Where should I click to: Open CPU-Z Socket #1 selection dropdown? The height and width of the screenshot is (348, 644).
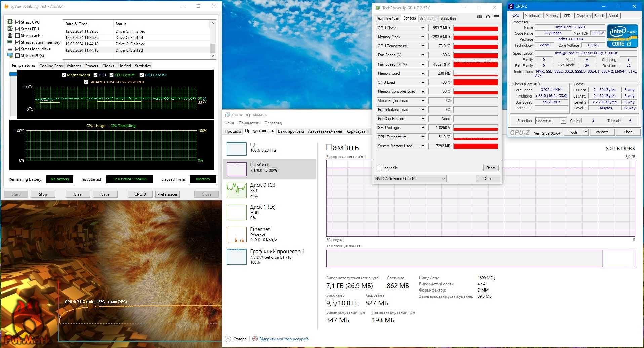tap(551, 121)
